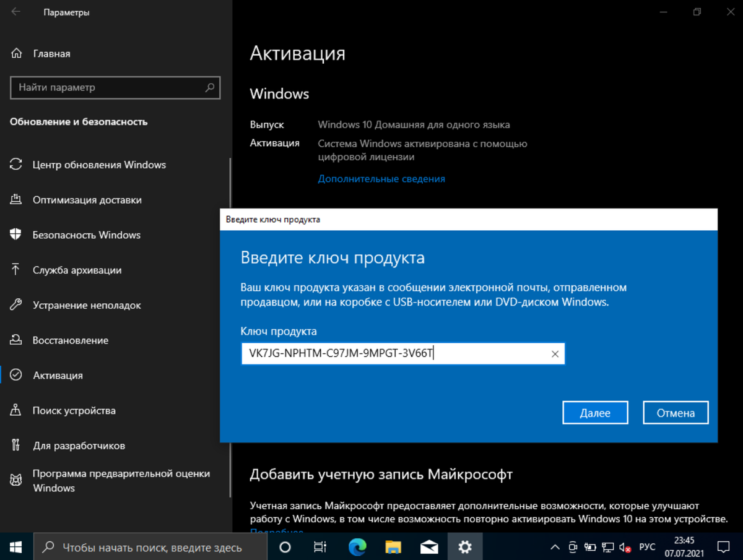
Task: Open Cortana circle icon on taskbar
Action: (285, 547)
